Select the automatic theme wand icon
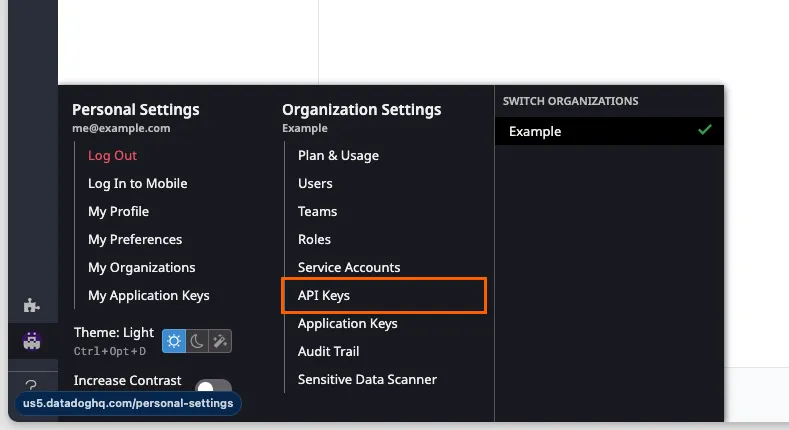Viewport: 789px width, 430px height. 220,341
